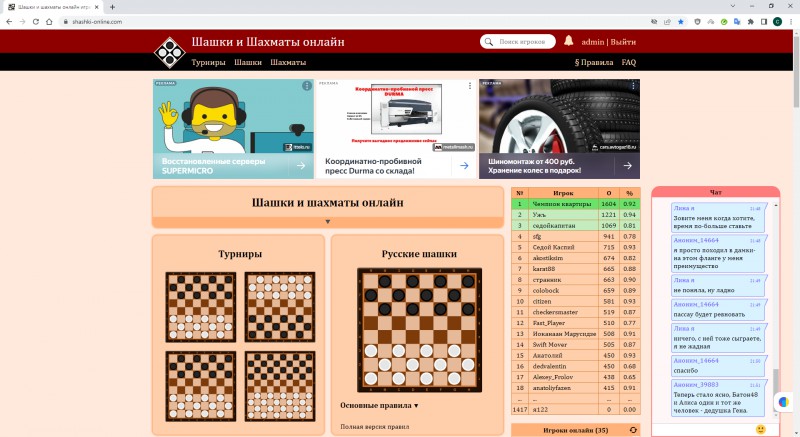Open the top-right tournament board with white on top
800x437 pixels.
point(280,307)
